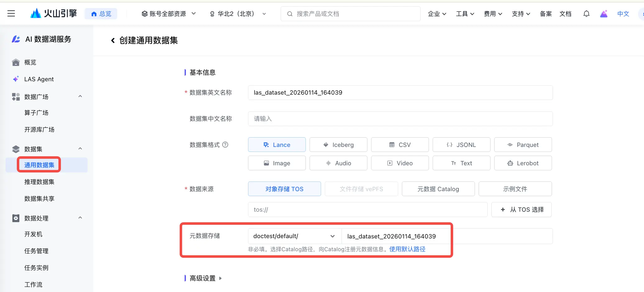This screenshot has height=292, width=644.
Task: Click the 使用默认路径 link
Action: tap(407, 249)
